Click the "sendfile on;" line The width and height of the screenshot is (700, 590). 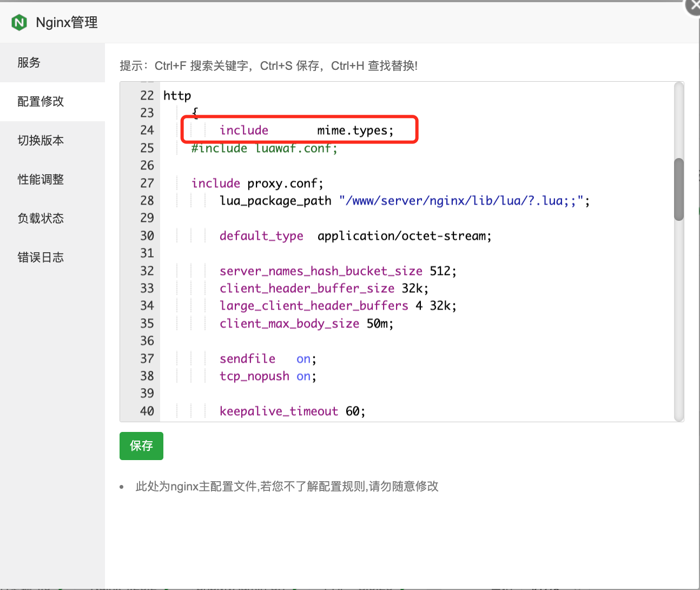(268, 359)
